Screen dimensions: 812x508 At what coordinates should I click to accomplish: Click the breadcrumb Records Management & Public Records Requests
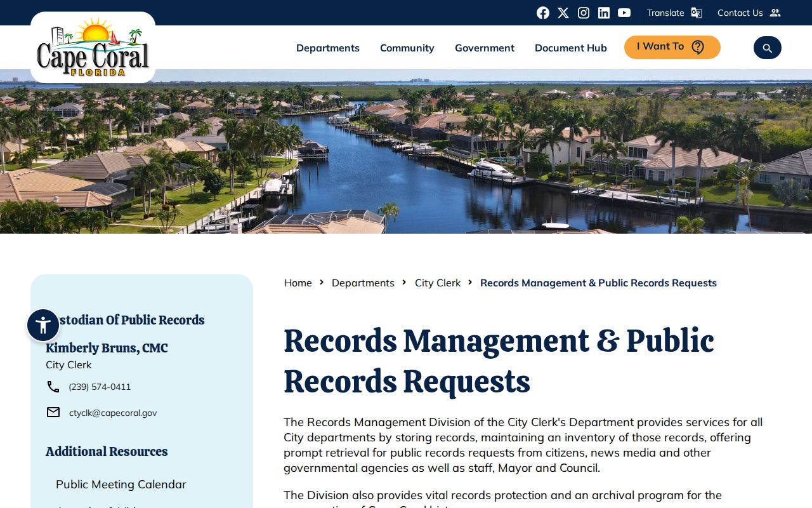click(x=598, y=283)
